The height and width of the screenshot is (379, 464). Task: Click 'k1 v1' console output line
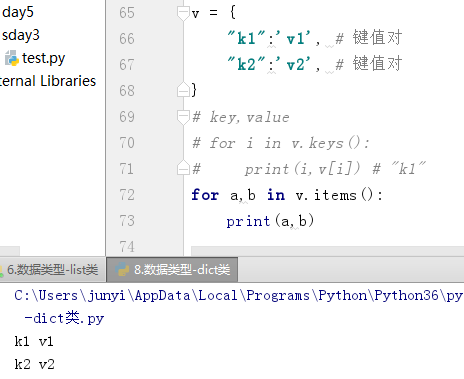(34, 342)
